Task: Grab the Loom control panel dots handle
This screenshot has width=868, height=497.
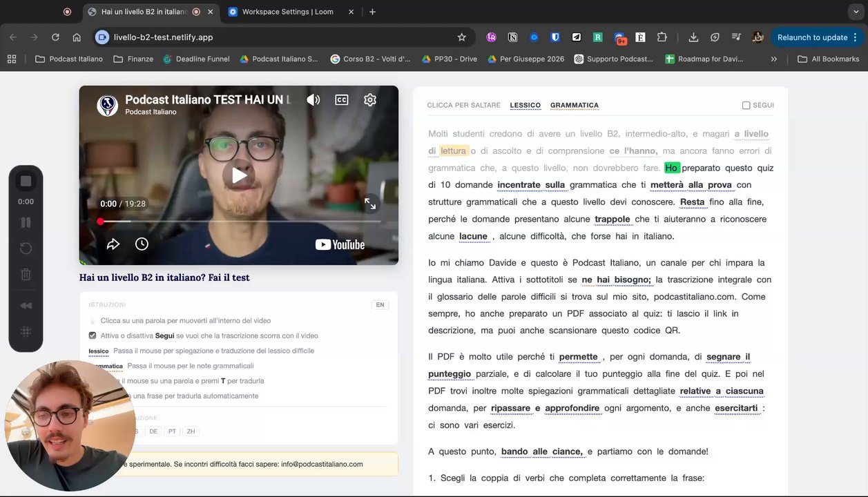Action: [x=26, y=331]
